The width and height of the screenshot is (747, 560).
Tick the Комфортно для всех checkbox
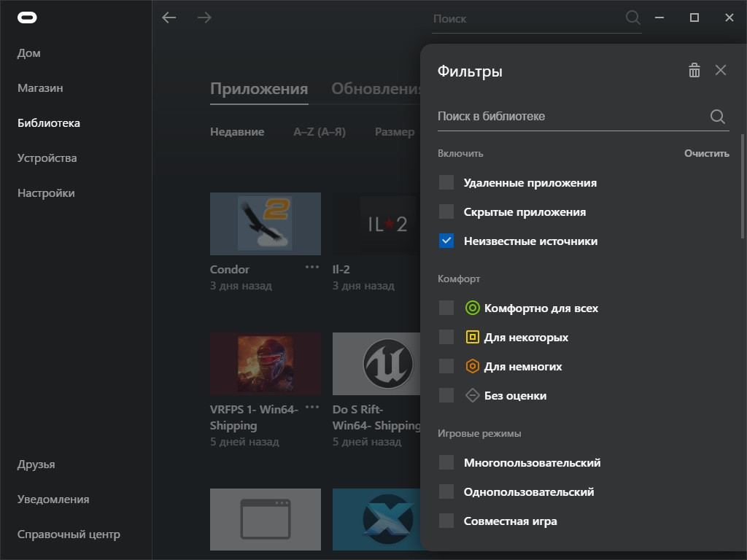446,308
